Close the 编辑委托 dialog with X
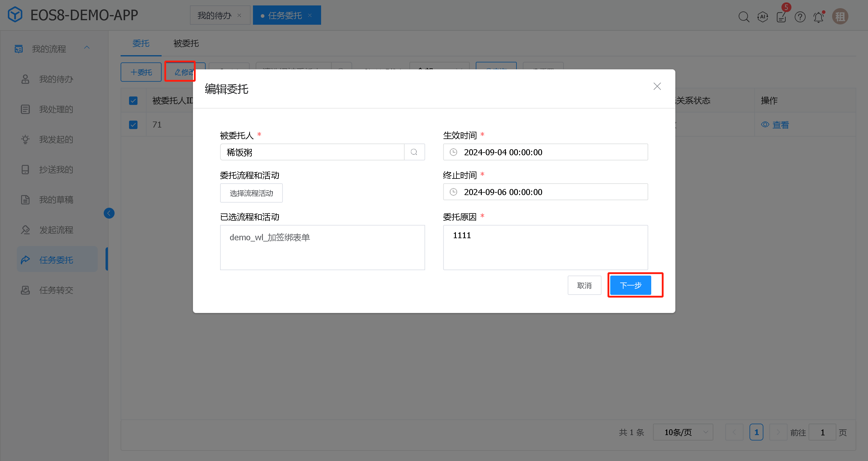This screenshot has height=461, width=868. (x=657, y=86)
